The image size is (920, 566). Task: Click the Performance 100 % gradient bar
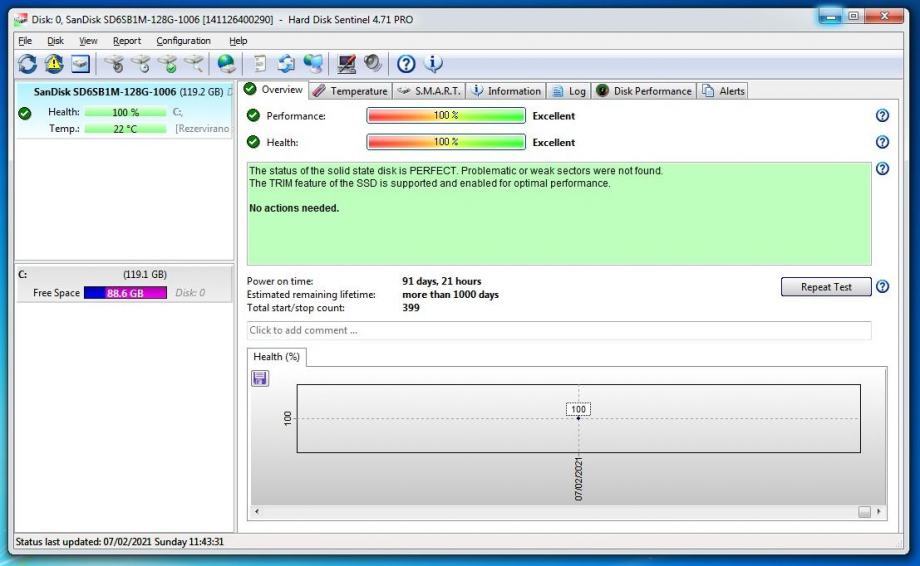tap(446, 116)
